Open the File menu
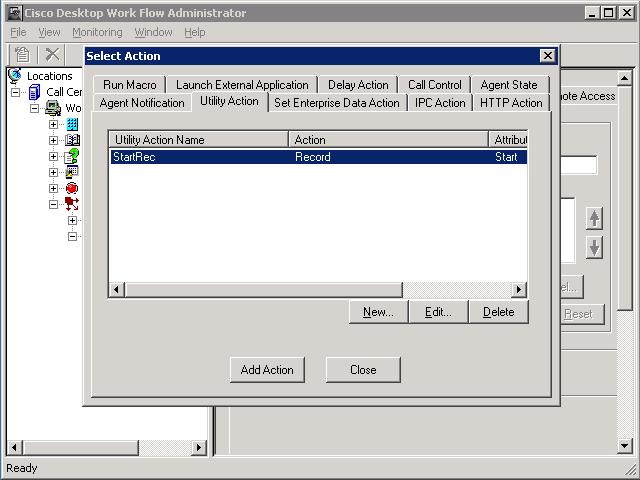Viewport: 640px width, 480px height. point(18,32)
